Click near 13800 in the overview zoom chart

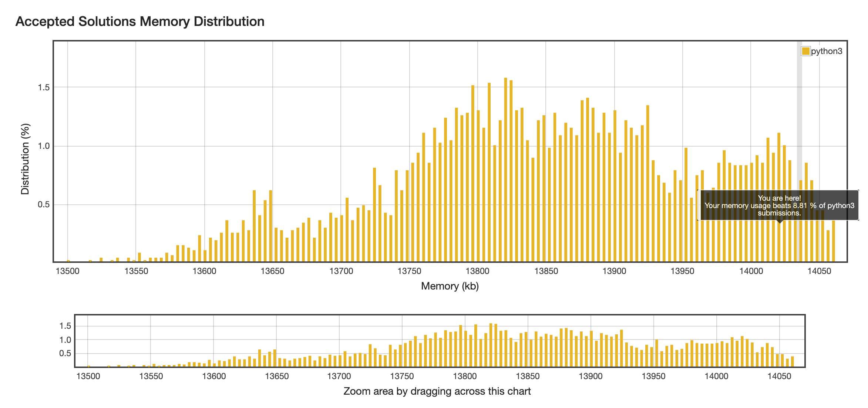pos(465,348)
